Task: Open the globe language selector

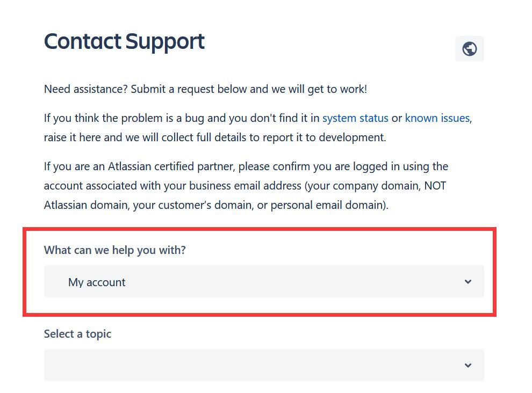Action: pyautogui.click(x=469, y=49)
